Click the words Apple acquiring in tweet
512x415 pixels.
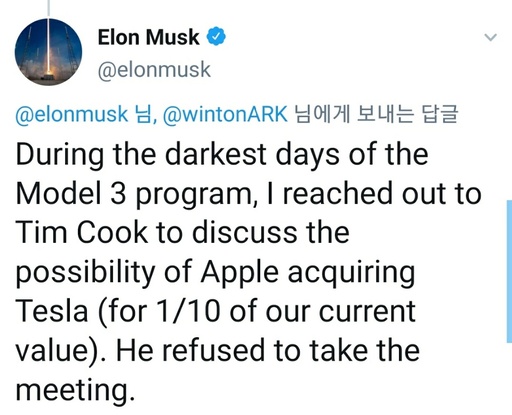pos(308,272)
